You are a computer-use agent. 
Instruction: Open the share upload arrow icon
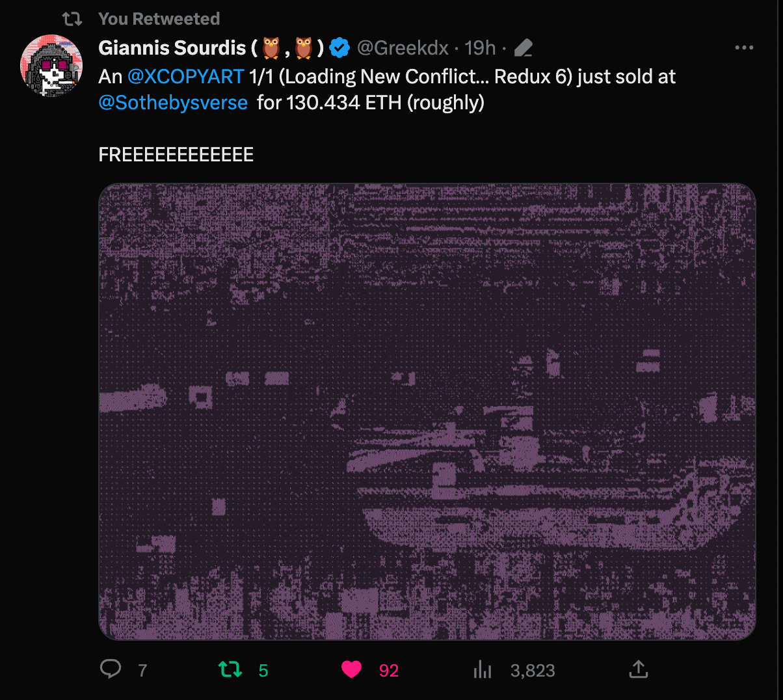[639, 669]
